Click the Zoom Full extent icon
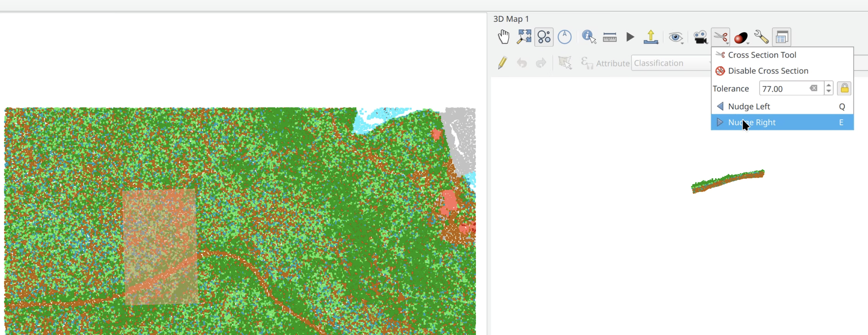Viewport: 868px width, 335px height. [524, 37]
